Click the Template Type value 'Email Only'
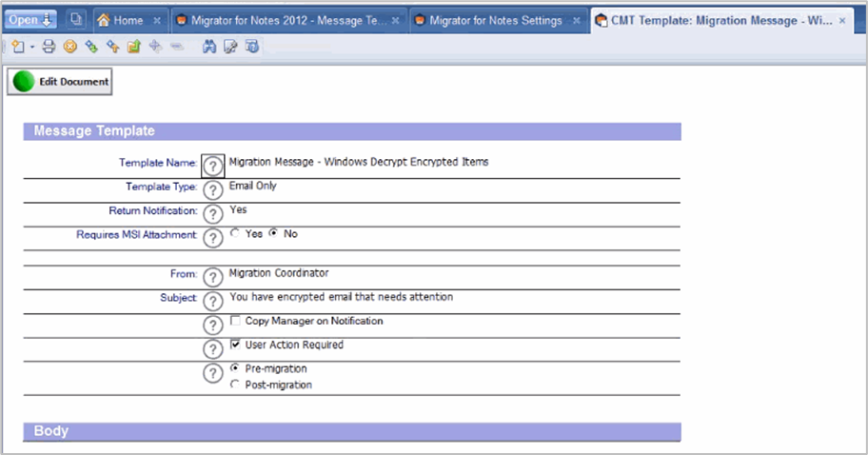The image size is (868, 455). click(x=253, y=186)
